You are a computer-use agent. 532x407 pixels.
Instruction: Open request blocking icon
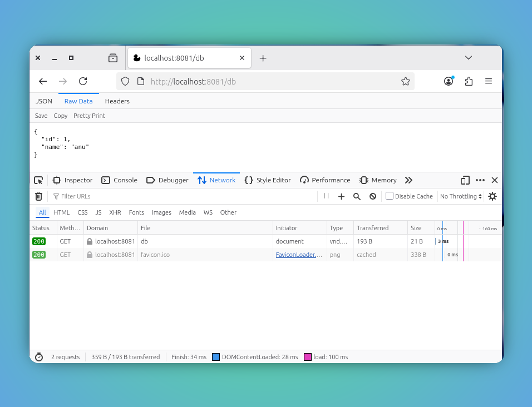coord(373,197)
